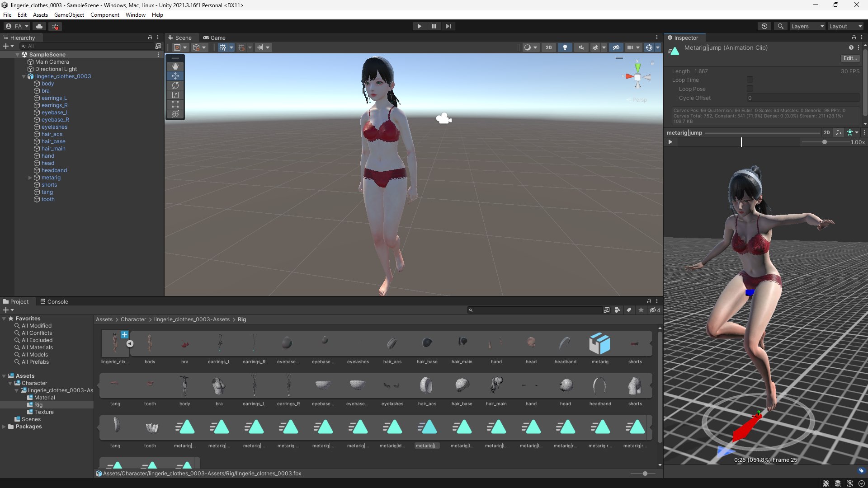Select the Rect transform tool

pos(175,104)
